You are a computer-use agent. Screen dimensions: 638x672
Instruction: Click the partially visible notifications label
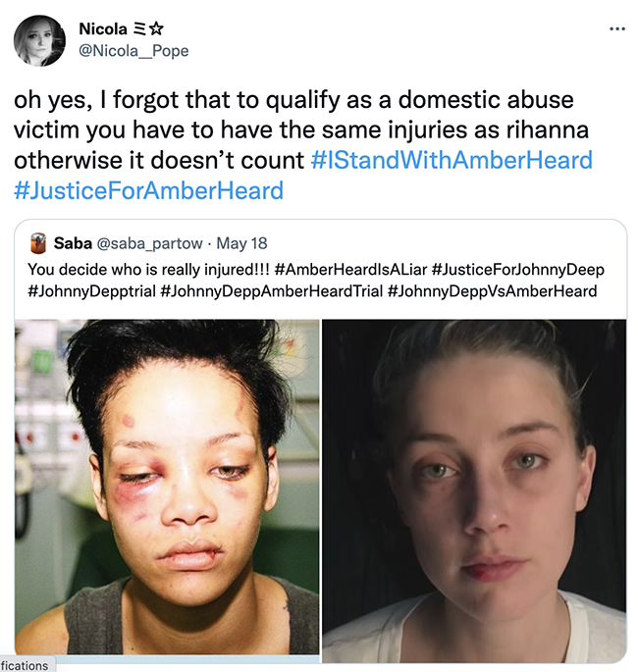pyautogui.click(x=27, y=665)
